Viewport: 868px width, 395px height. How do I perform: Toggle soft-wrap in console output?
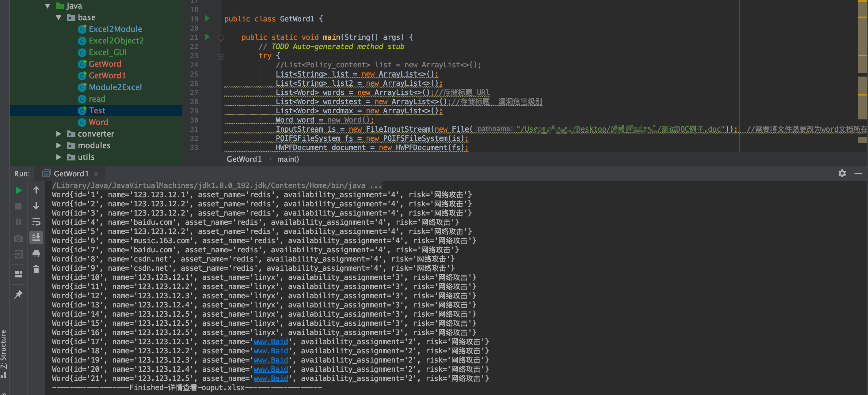click(x=36, y=222)
